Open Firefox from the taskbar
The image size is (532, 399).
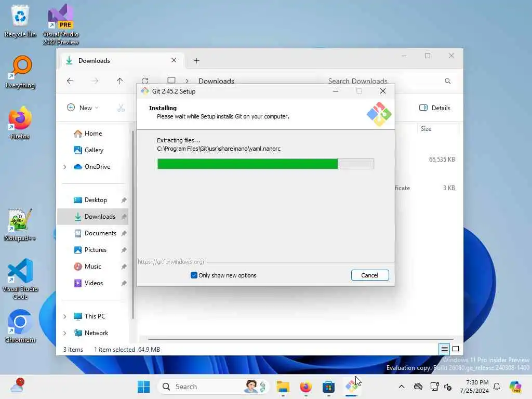coord(305,387)
